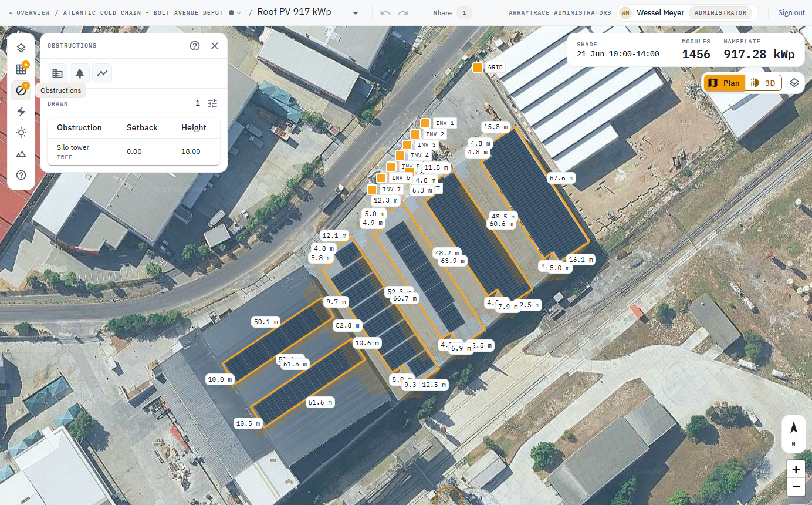
Task: Switch to 3D view
Action: click(x=763, y=83)
